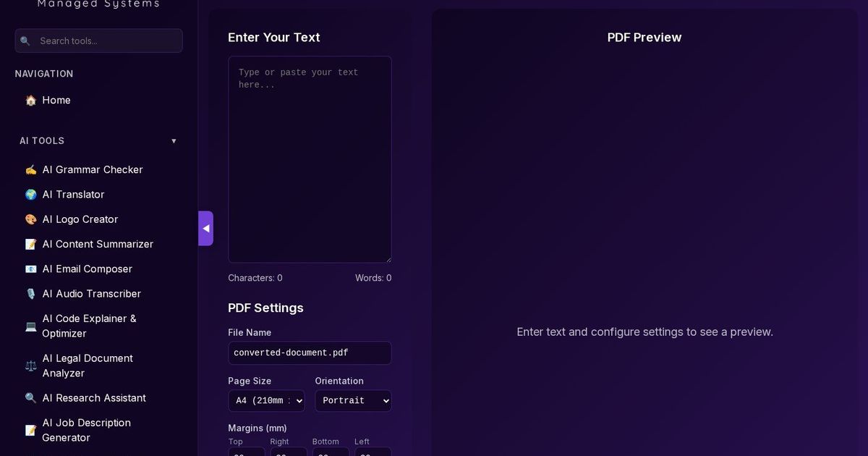Navigate to Home in the sidebar
This screenshot has width=868, height=456.
[x=56, y=100]
